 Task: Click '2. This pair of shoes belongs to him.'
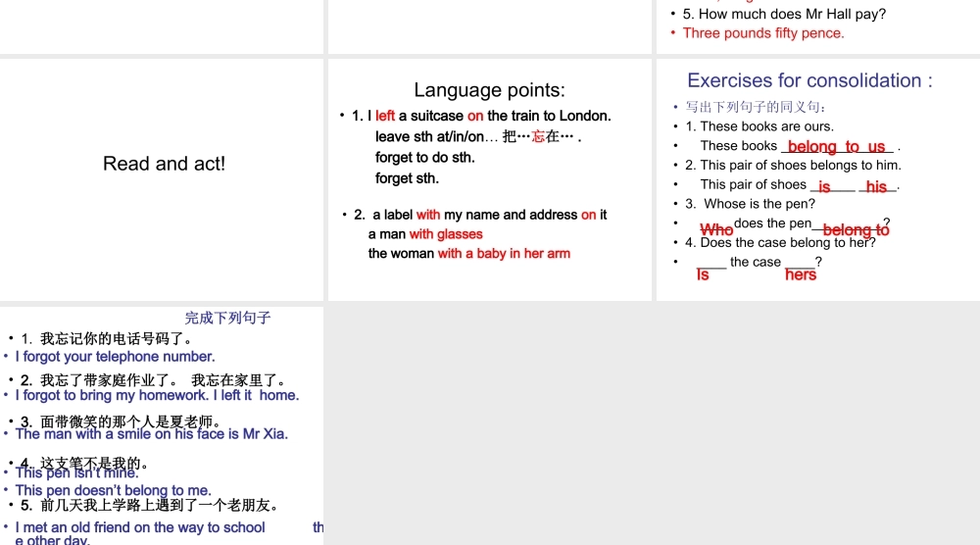point(793,165)
